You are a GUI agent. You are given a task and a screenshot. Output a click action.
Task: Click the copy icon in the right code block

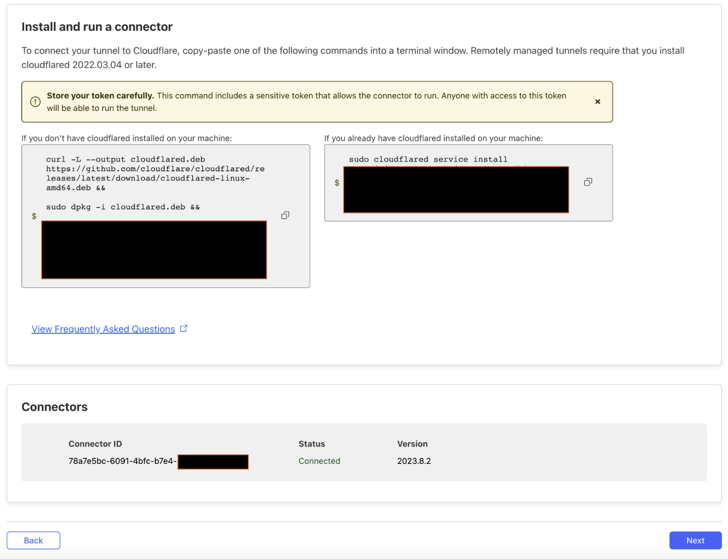(588, 182)
